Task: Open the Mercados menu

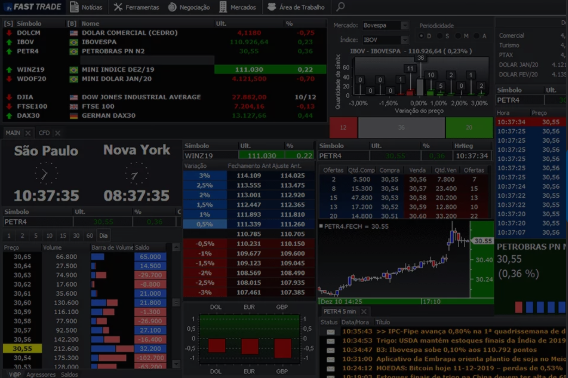Action: coord(238,7)
